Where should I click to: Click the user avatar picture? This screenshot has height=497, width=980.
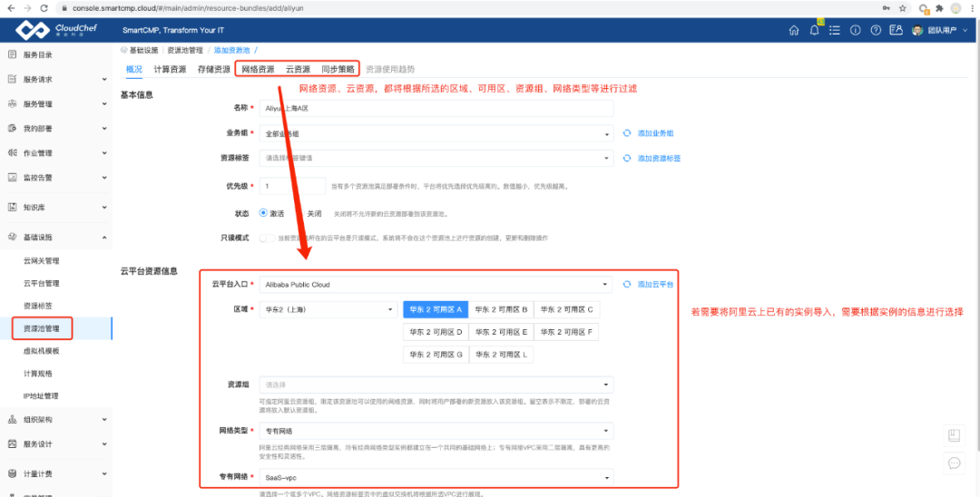click(917, 30)
